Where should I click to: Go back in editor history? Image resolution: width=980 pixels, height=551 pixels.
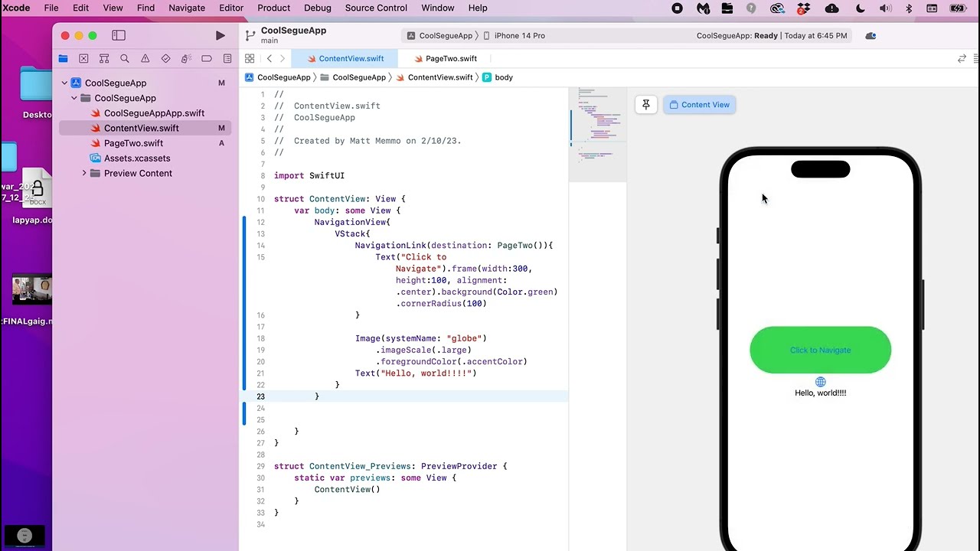coord(269,58)
